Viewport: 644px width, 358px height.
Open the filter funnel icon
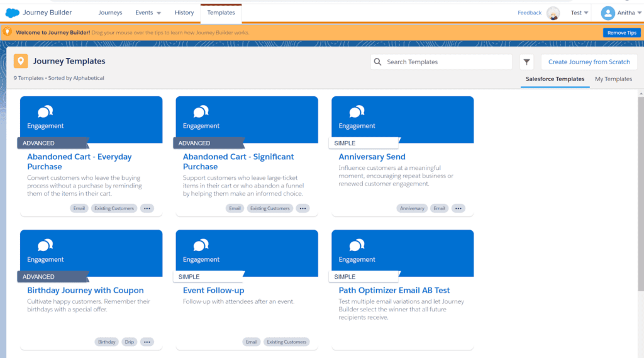(x=527, y=62)
